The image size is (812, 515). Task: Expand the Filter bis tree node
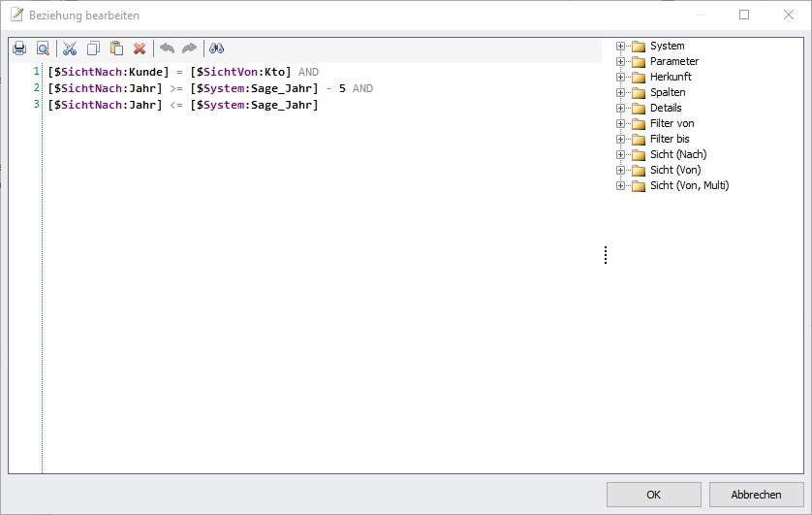620,140
